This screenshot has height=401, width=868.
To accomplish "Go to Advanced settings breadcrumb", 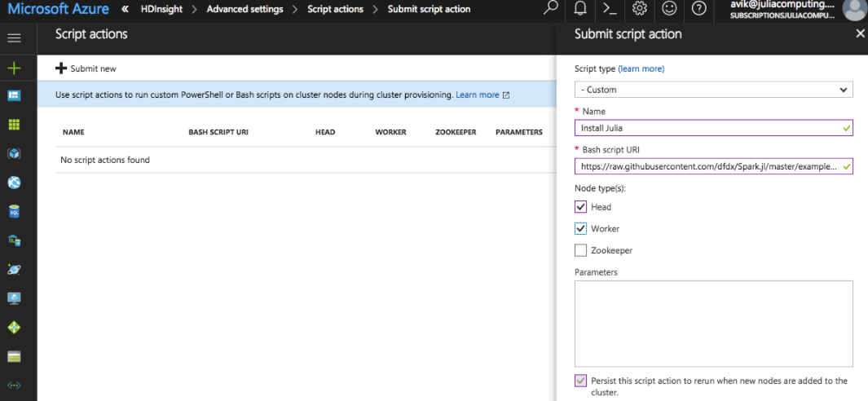I will click(245, 9).
